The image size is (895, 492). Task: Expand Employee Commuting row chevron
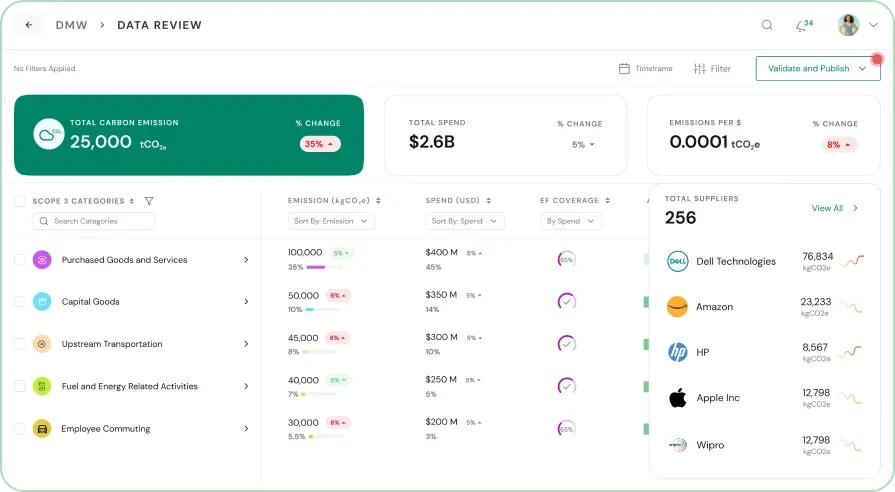246,428
